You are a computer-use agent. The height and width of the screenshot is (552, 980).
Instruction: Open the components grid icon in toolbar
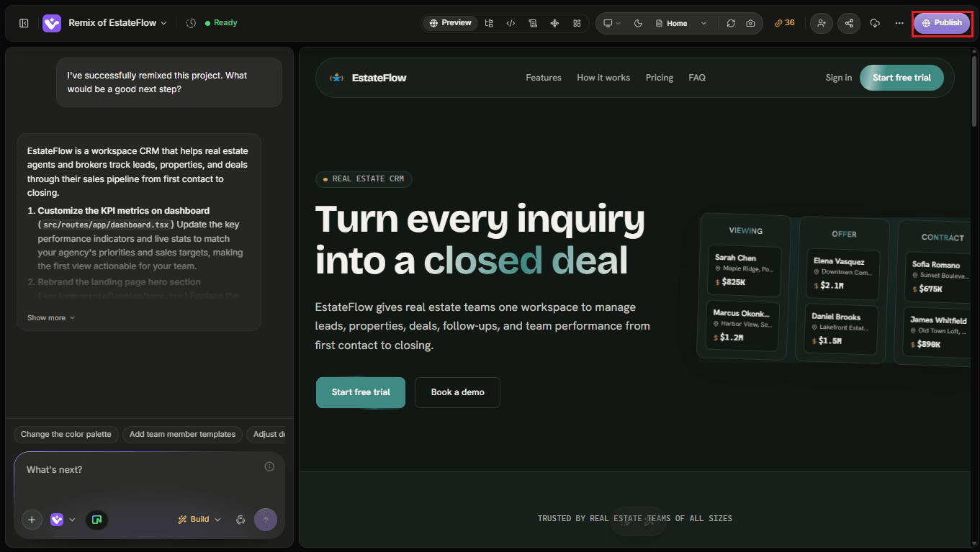577,23
